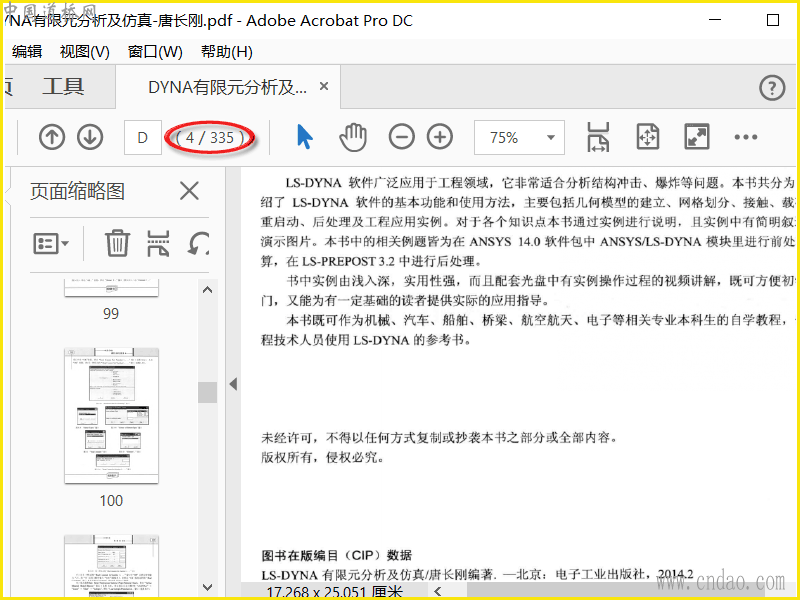
Task: Open the 视图(V) menu
Action: point(85,52)
